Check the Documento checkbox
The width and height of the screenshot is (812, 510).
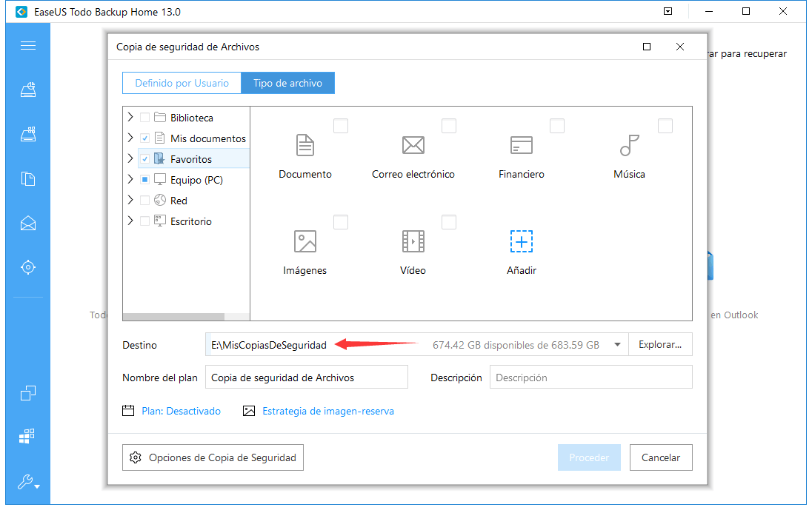(341, 126)
